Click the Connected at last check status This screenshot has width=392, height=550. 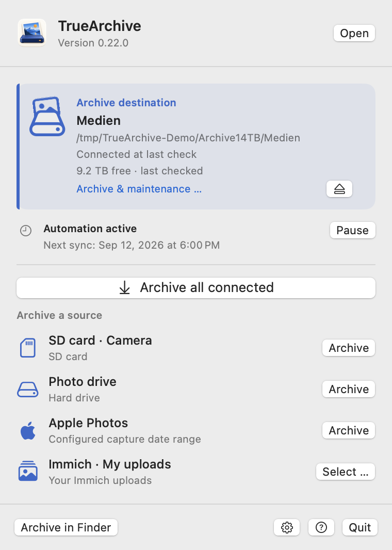[136, 154]
